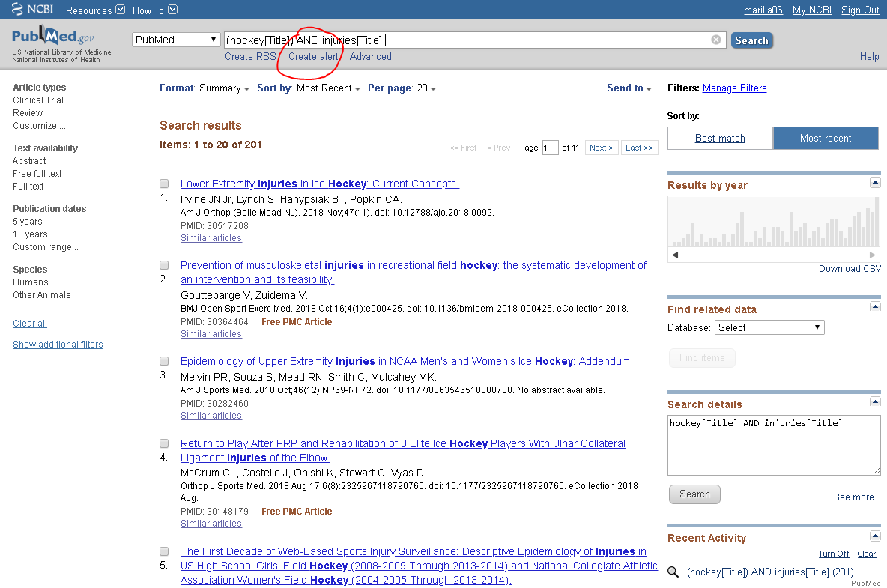Open Advanced search
Screen dimensions: 887x588
371,56
